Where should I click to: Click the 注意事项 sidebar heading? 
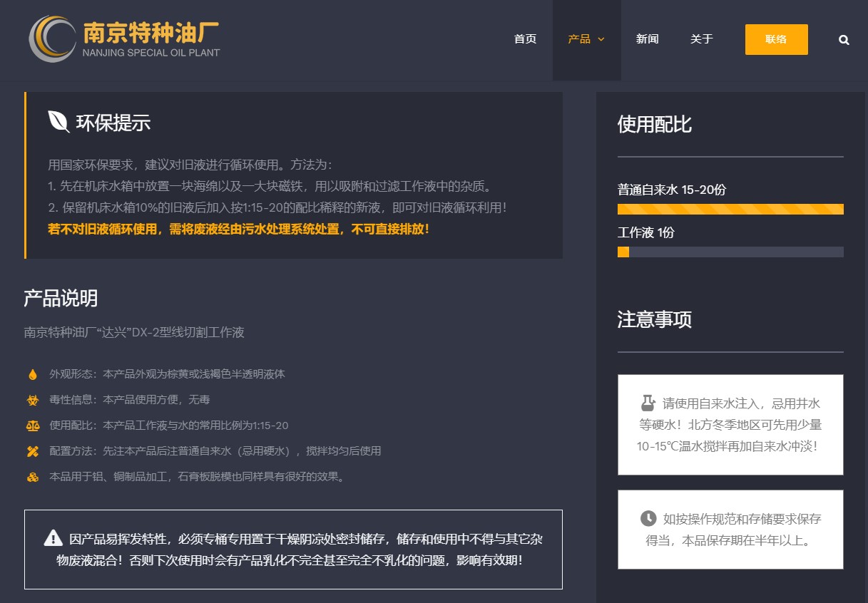(655, 319)
